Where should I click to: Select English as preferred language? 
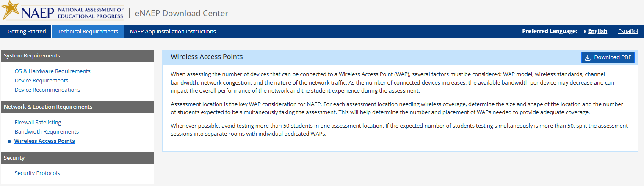point(597,31)
